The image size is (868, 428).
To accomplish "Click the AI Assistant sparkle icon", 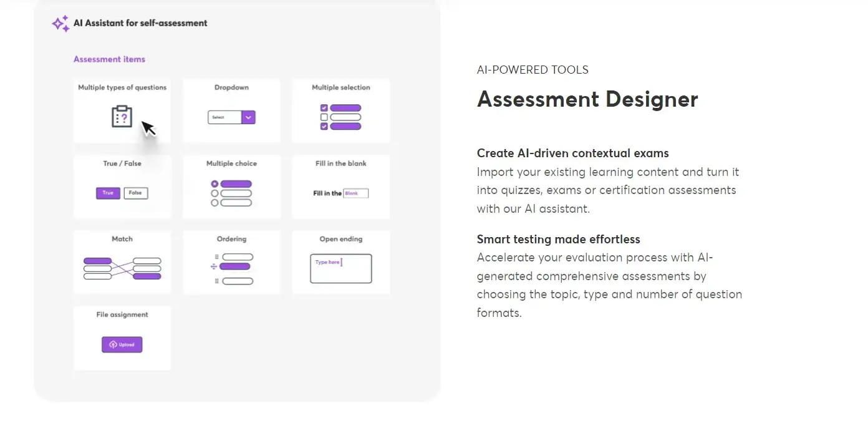I will pyautogui.click(x=60, y=23).
